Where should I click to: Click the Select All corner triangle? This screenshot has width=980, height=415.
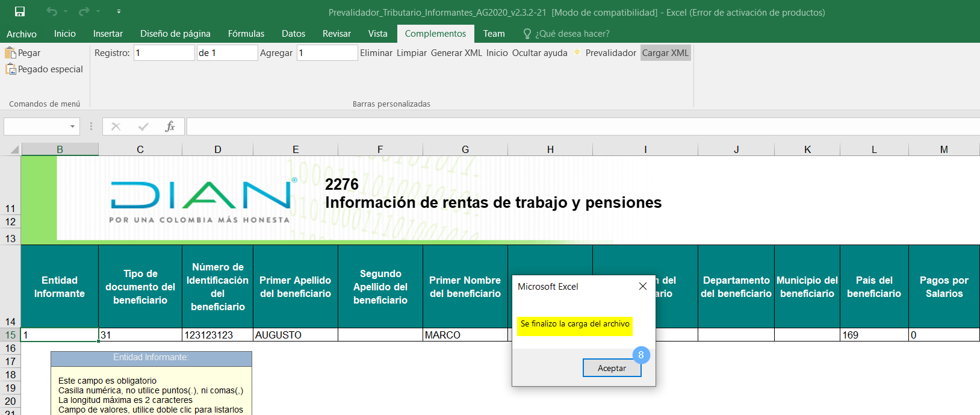pos(14,149)
